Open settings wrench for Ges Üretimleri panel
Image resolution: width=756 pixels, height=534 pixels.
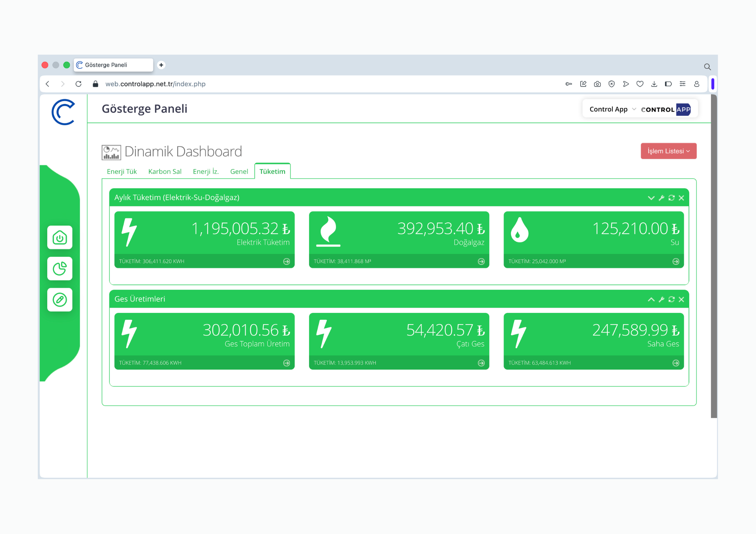[661, 299]
